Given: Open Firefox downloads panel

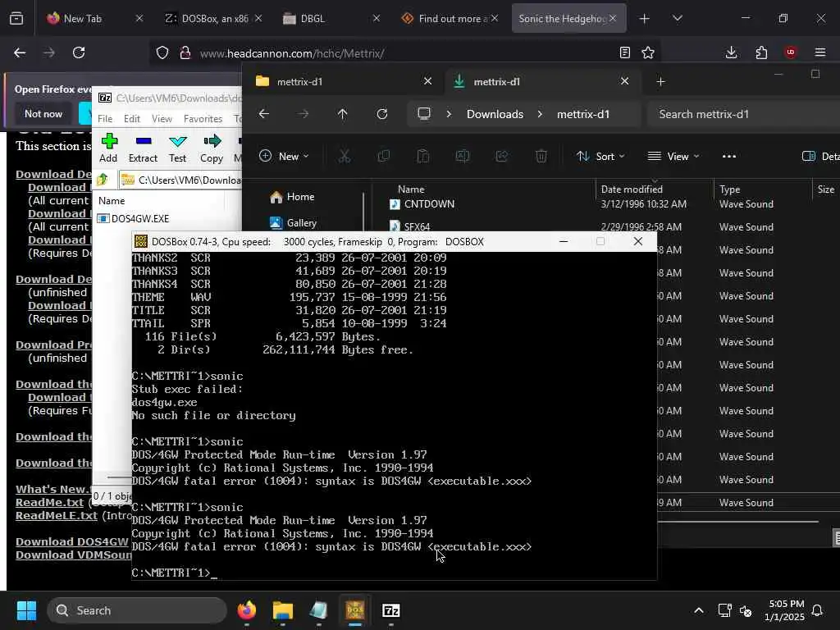Looking at the screenshot, I should pos(731,52).
